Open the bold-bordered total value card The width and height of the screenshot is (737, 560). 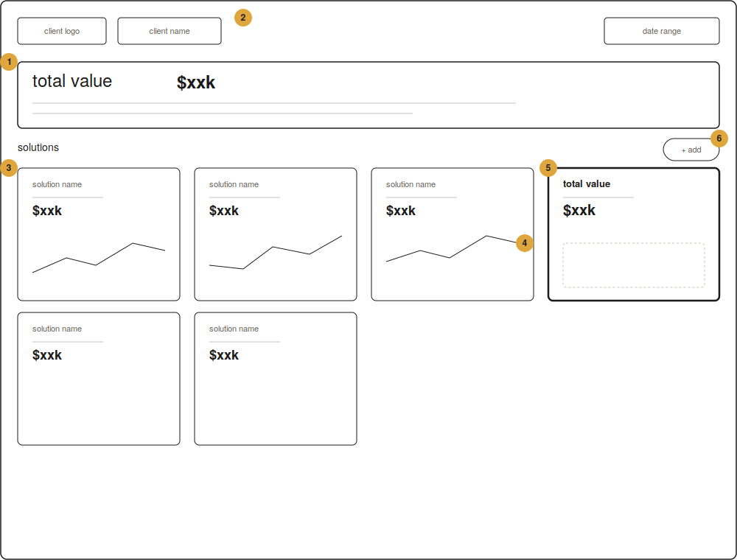tap(634, 234)
